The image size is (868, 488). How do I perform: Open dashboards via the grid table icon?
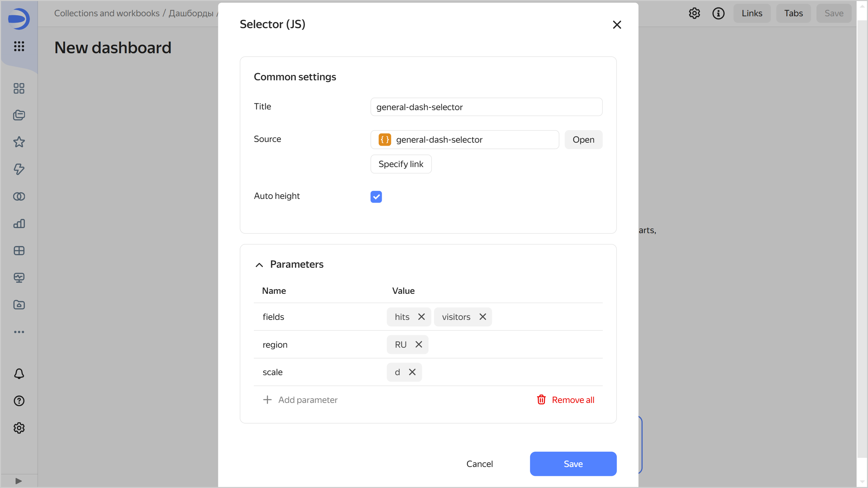[x=19, y=250]
